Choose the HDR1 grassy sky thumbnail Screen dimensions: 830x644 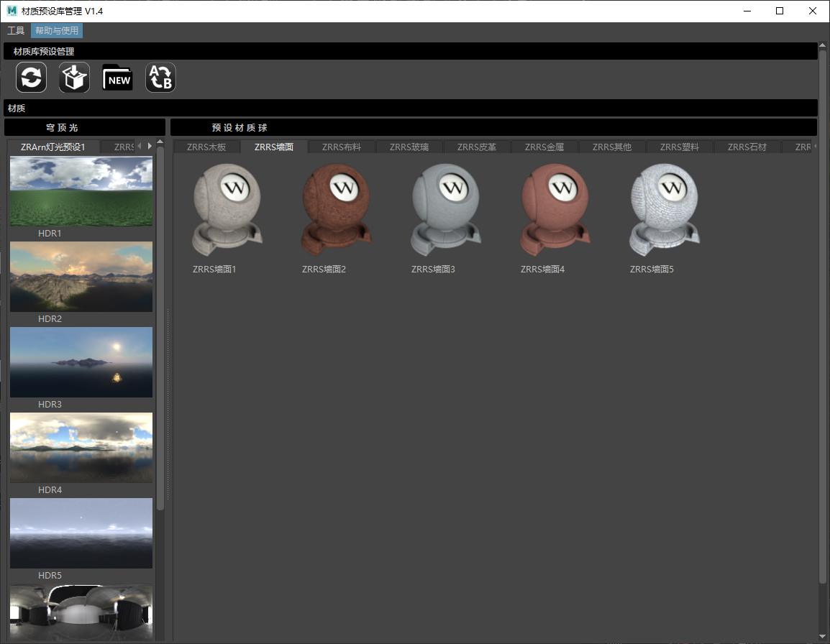point(81,191)
